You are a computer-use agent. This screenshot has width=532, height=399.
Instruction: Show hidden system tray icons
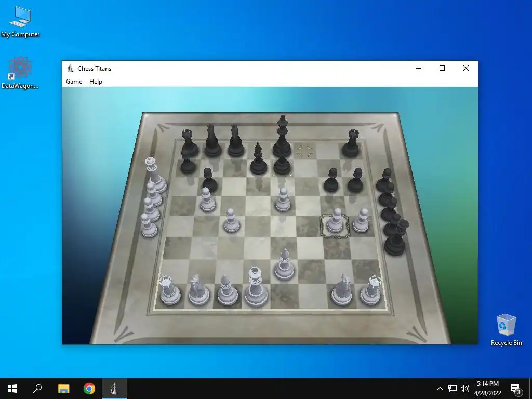pos(440,389)
